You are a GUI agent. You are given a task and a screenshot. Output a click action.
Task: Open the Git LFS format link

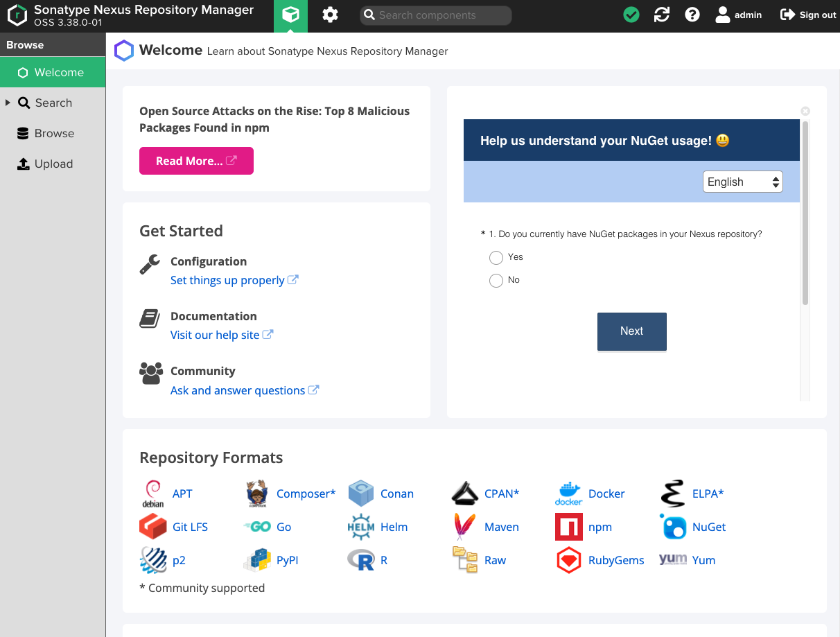pos(190,527)
